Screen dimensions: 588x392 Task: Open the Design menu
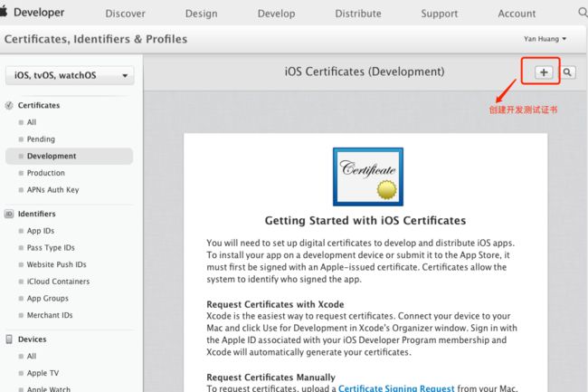coord(202,14)
